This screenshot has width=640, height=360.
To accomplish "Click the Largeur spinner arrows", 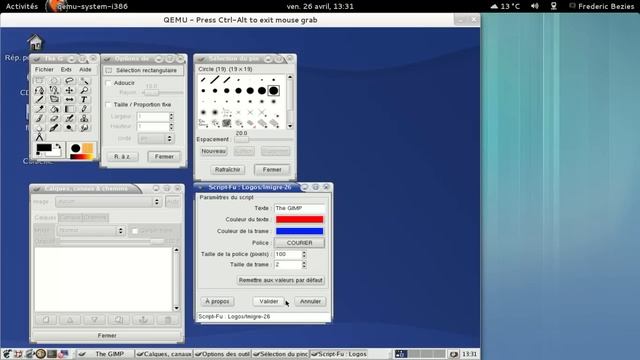I will click(171, 117).
